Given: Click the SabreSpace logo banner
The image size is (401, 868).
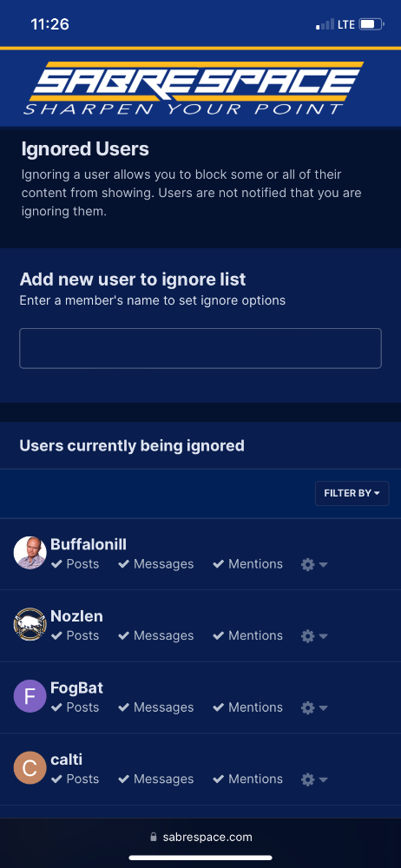Looking at the screenshot, I should click(193, 88).
